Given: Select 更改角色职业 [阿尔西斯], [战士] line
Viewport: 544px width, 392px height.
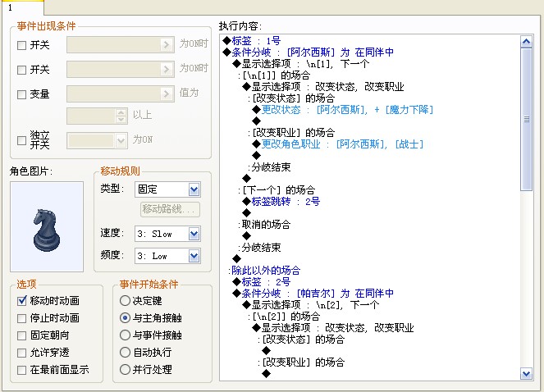Looking at the screenshot, I should (x=338, y=144).
